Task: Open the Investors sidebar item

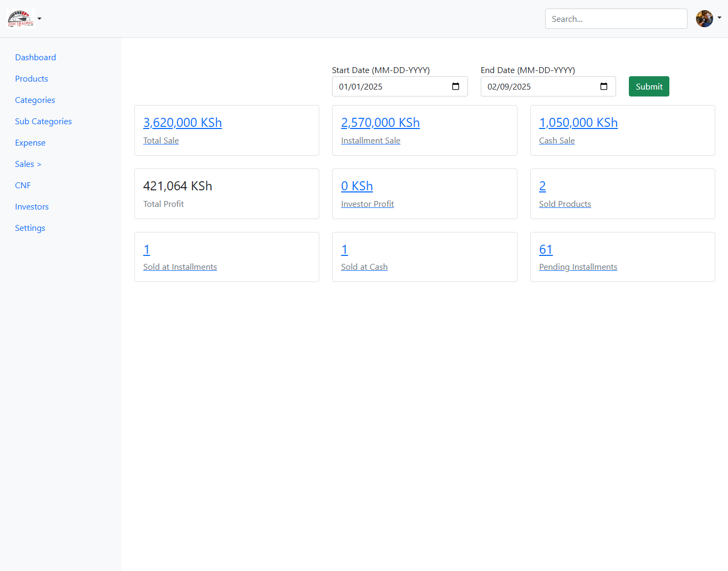Action: 32,207
